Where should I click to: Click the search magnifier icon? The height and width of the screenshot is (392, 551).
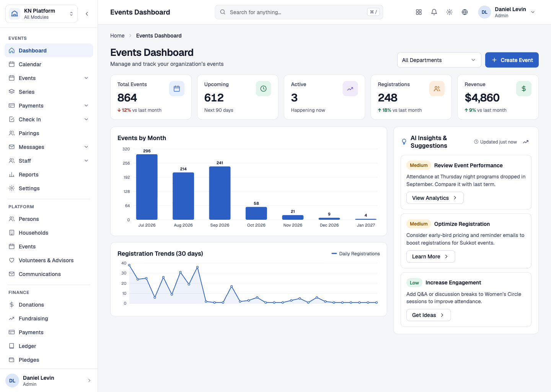[223, 12]
